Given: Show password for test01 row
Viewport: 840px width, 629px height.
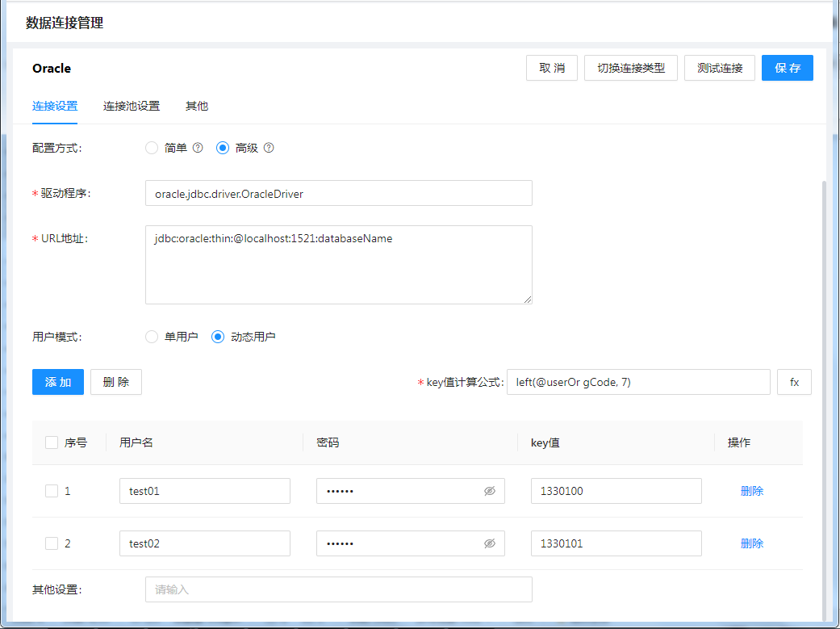Looking at the screenshot, I should coord(489,491).
